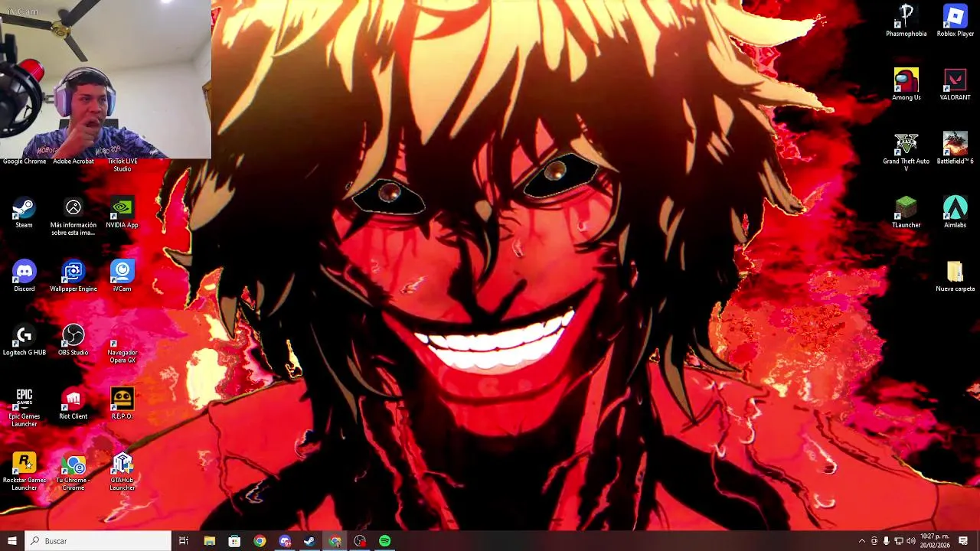The width and height of the screenshot is (980, 551).
Task: Open the volume control in the system tray
Action: [911, 541]
